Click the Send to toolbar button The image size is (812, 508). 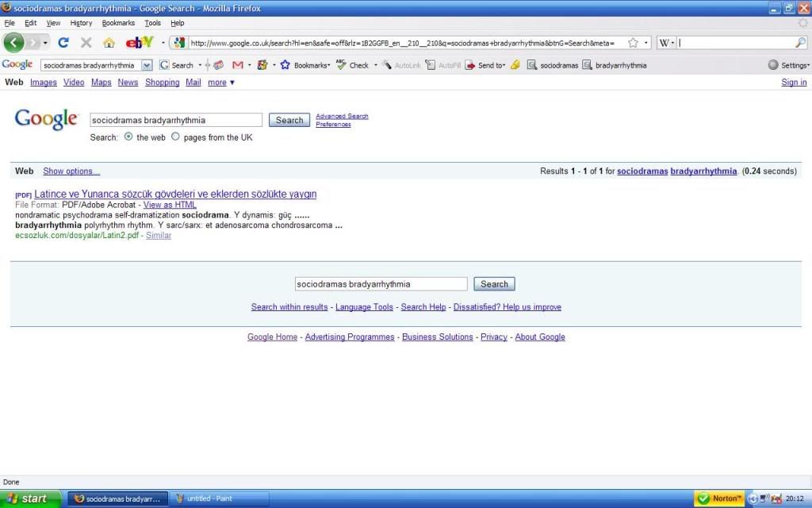[x=485, y=65]
